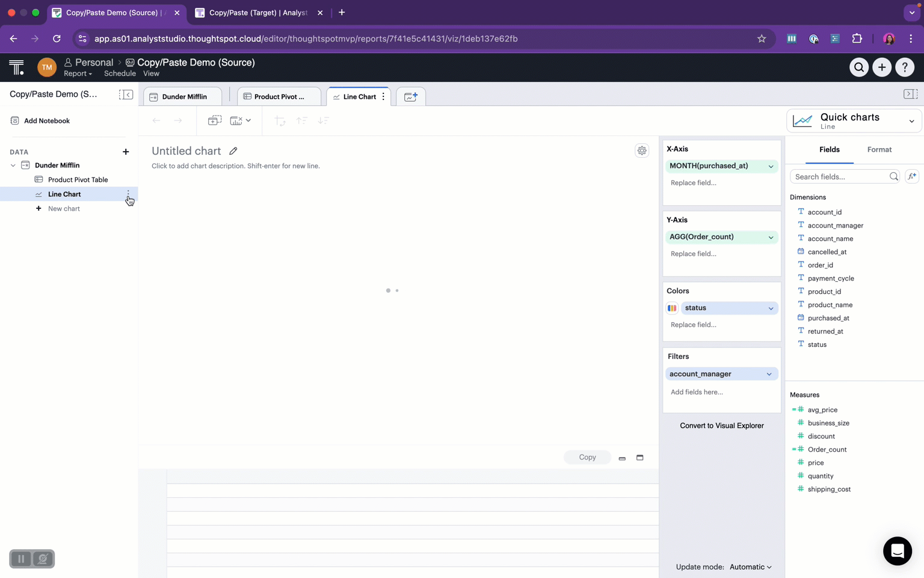Open the Quick charts type dropdown

point(854,121)
